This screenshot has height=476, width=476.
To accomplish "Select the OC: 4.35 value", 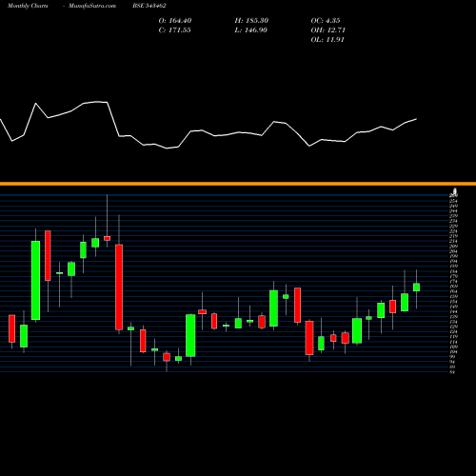I will pos(326,21).
